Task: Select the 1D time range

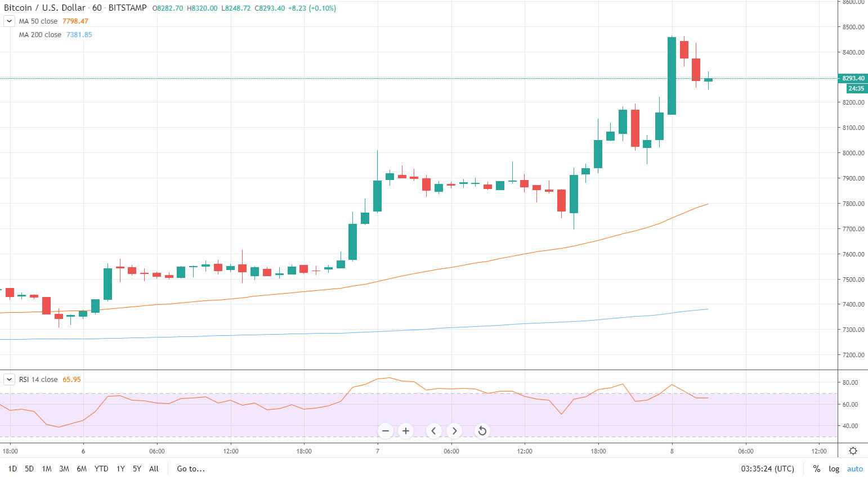Action: (12, 469)
